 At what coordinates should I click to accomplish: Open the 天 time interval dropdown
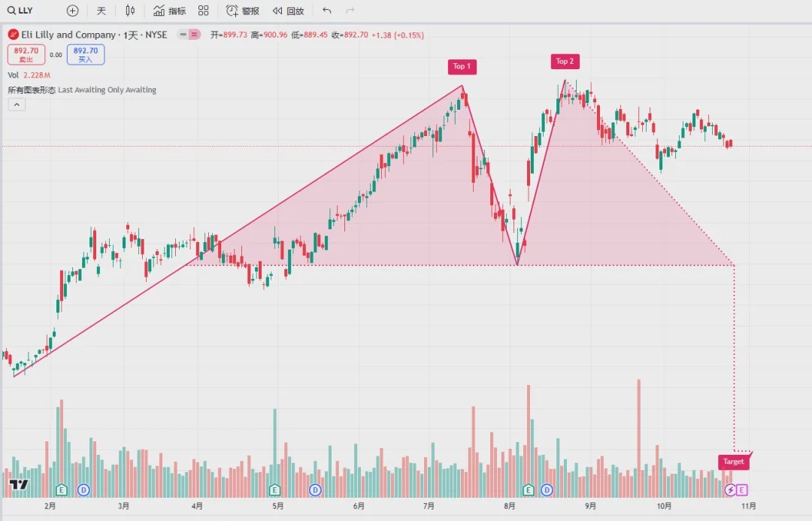[x=101, y=11]
